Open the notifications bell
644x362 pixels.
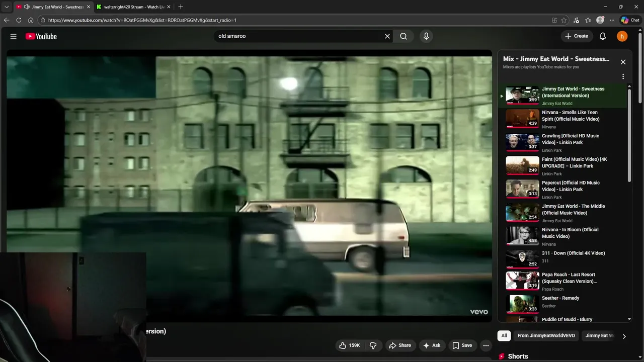[603, 36]
